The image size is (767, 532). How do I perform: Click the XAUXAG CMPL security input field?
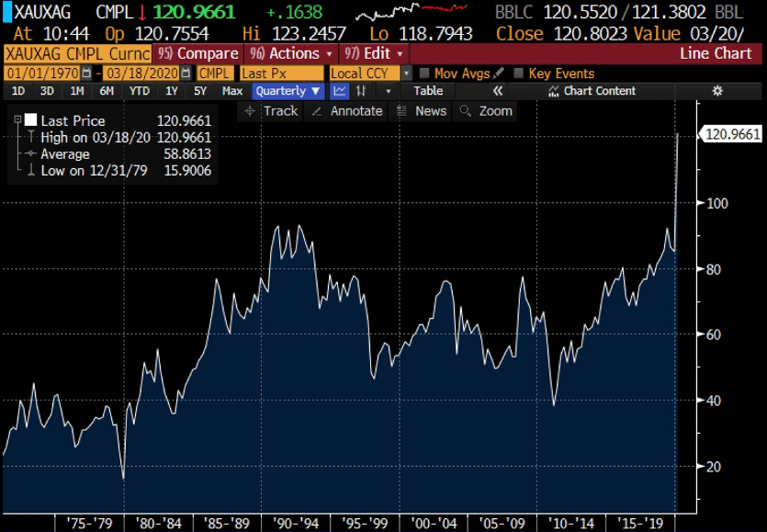[x=77, y=53]
